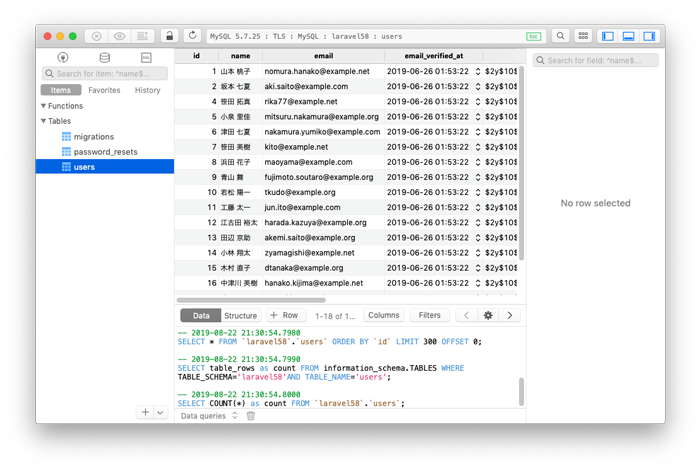The width and height of the screenshot is (700, 470).
Task: Click the date stepper in row with tkudo@example.org
Action: (478, 192)
